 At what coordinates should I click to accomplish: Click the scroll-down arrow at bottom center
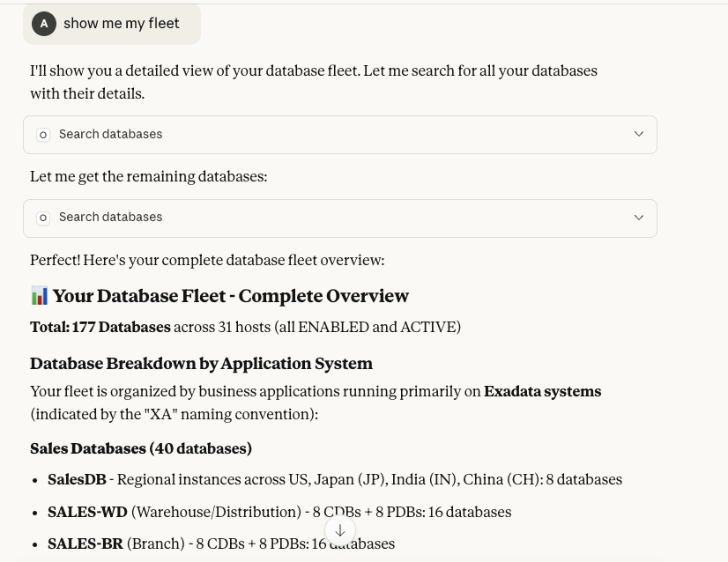tap(339, 530)
